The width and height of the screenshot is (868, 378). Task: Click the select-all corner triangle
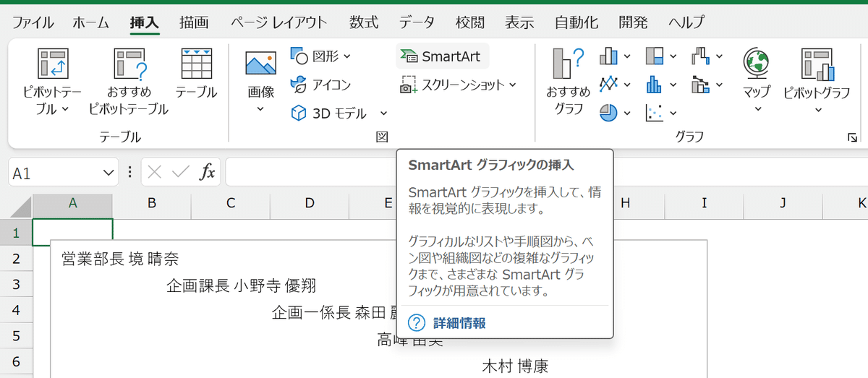click(20, 206)
